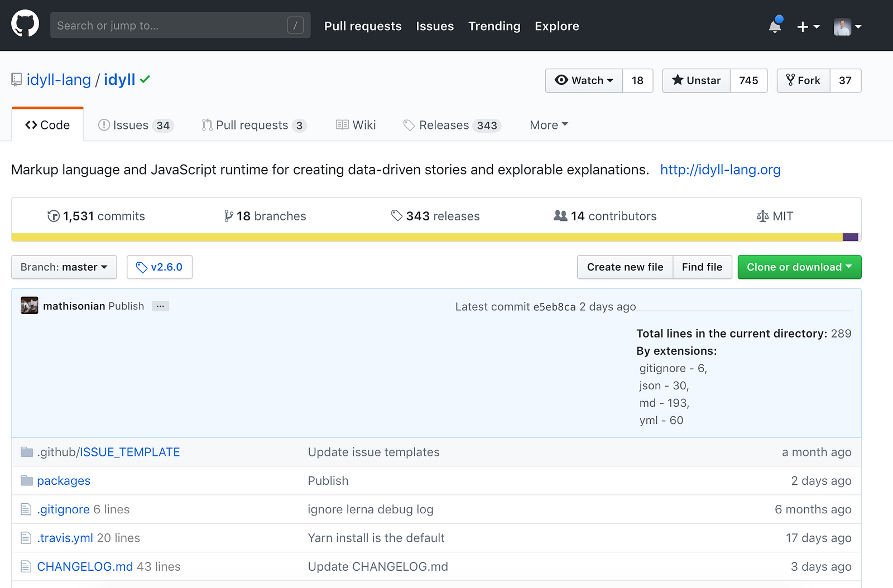Click the MIT license scale icon
Screen dimensions: 893x588
tap(762, 216)
